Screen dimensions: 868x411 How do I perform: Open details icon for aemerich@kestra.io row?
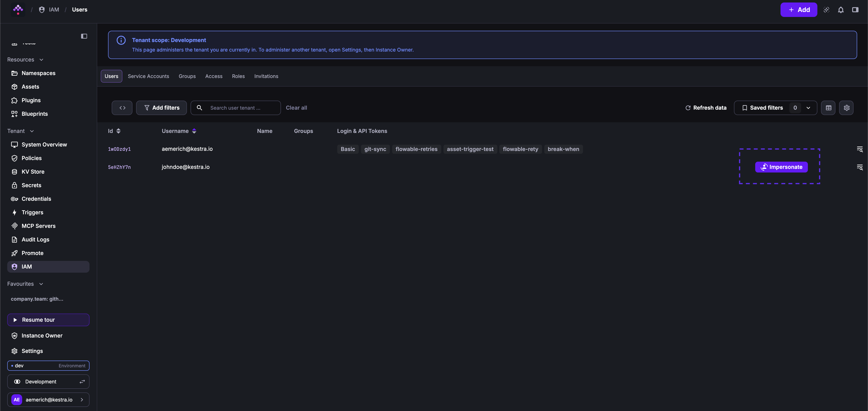point(860,149)
